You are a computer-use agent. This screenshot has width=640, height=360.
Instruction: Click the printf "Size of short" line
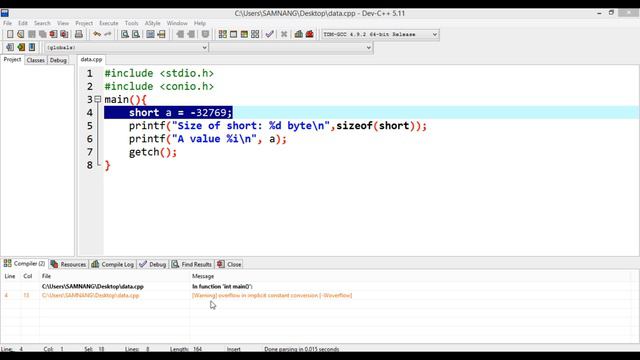278,126
